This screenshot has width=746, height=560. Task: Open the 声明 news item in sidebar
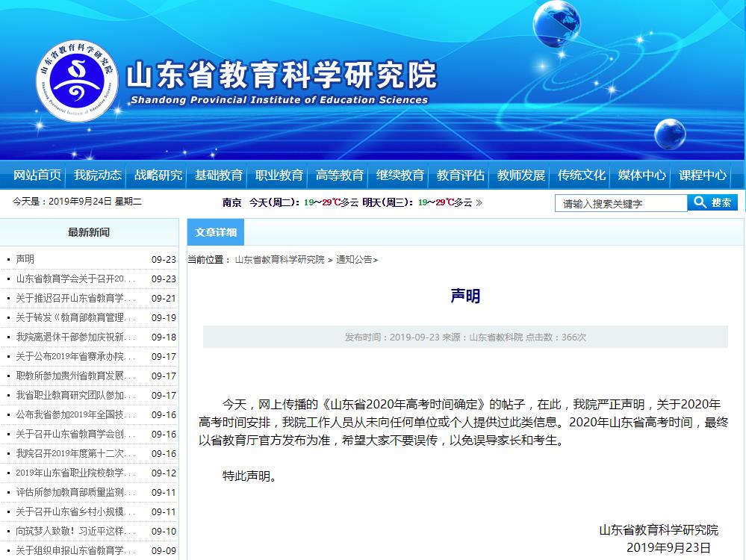[x=25, y=259]
